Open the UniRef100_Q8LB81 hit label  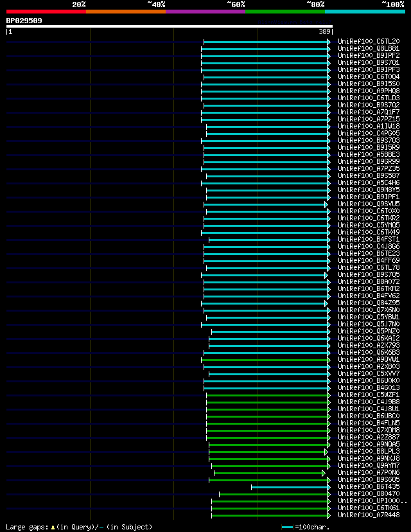coord(369,49)
